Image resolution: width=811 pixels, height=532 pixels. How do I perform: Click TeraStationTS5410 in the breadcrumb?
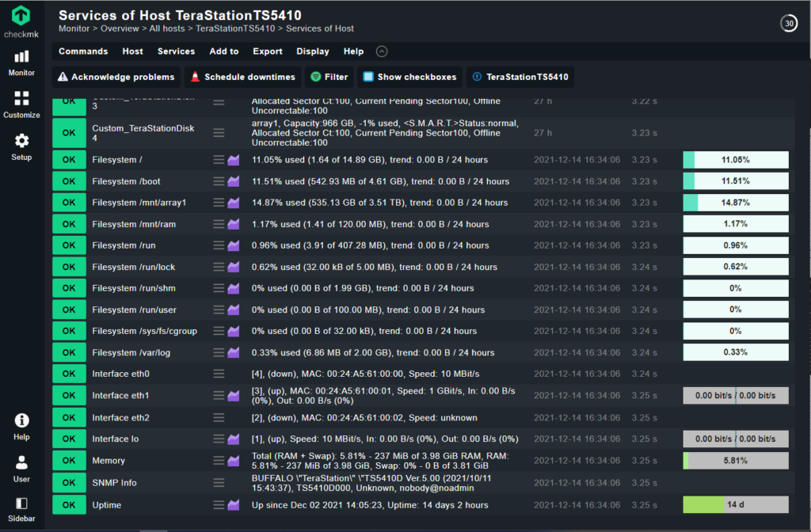[235, 29]
